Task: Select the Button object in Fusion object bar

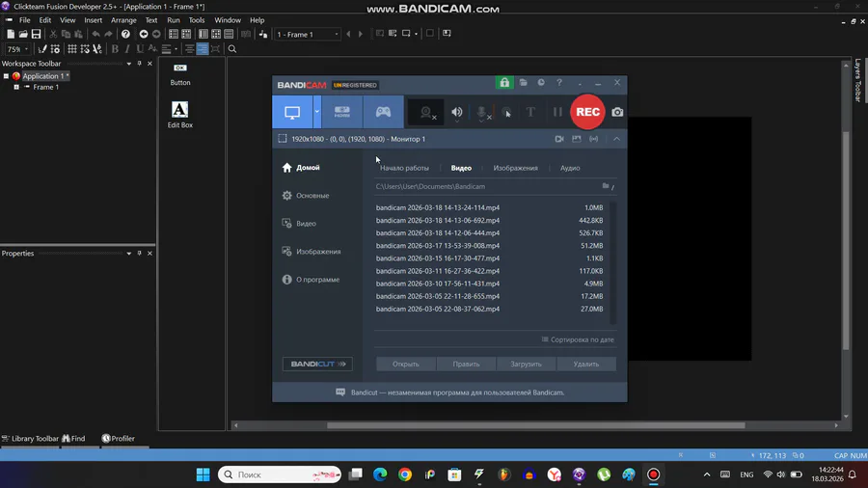Action: (180, 74)
